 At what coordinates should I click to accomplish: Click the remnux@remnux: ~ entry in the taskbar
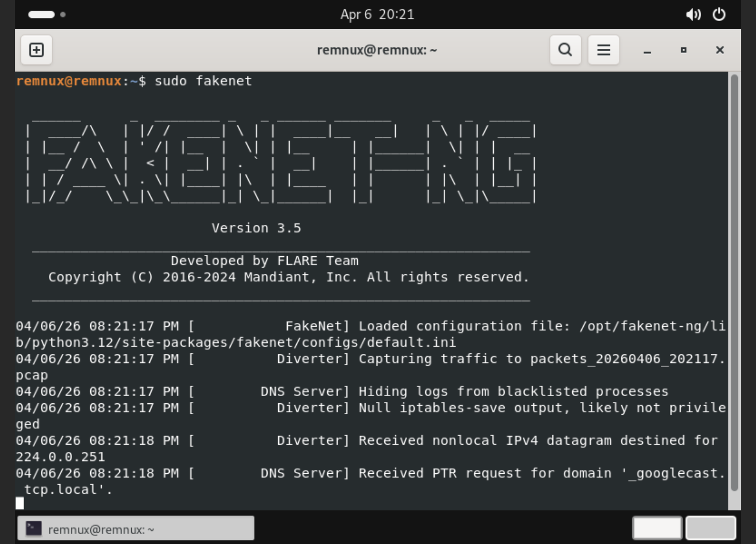point(102,528)
